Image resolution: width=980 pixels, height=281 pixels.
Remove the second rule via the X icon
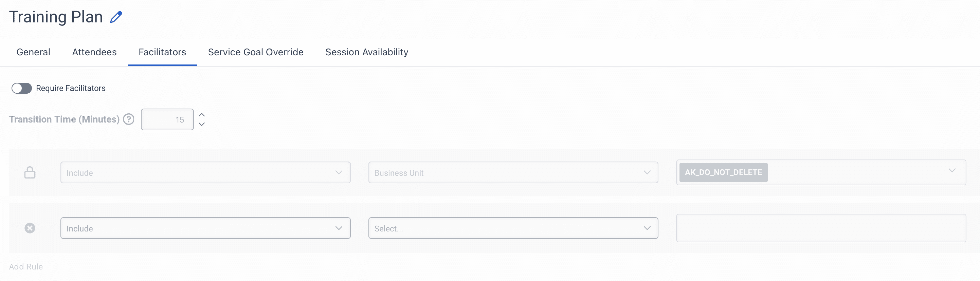point(30,228)
